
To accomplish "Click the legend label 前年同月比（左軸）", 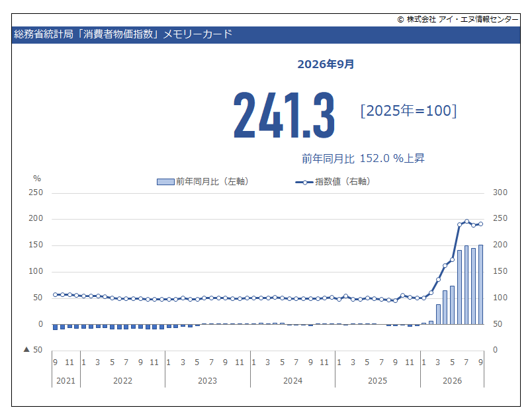I will (x=214, y=181).
